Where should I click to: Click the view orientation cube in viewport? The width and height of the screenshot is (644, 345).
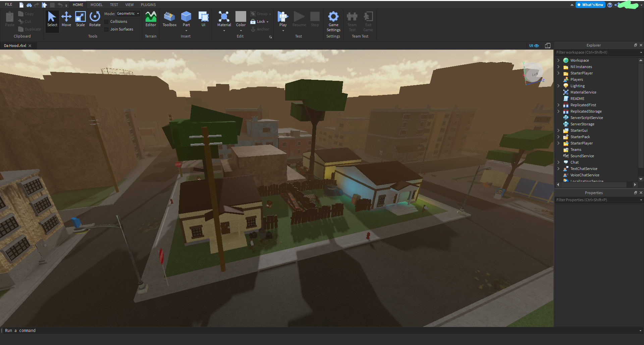534,74
